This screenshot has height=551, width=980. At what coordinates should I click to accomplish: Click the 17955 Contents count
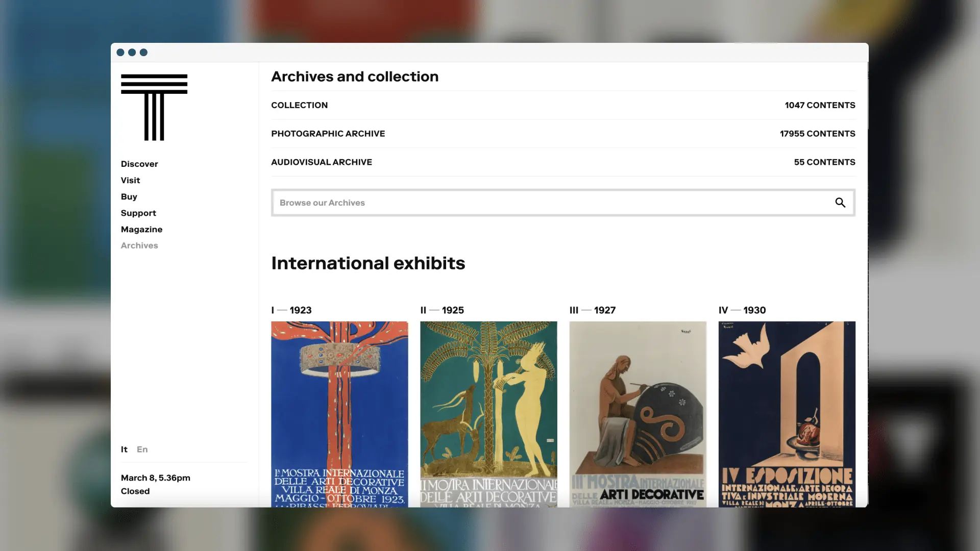click(817, 134)
